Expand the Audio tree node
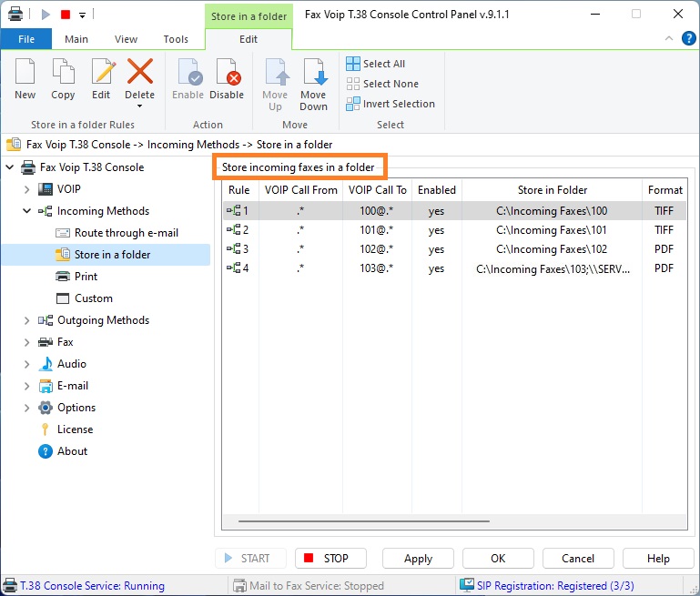The height and width of the screenshot is (596, 700). (26, 364)
